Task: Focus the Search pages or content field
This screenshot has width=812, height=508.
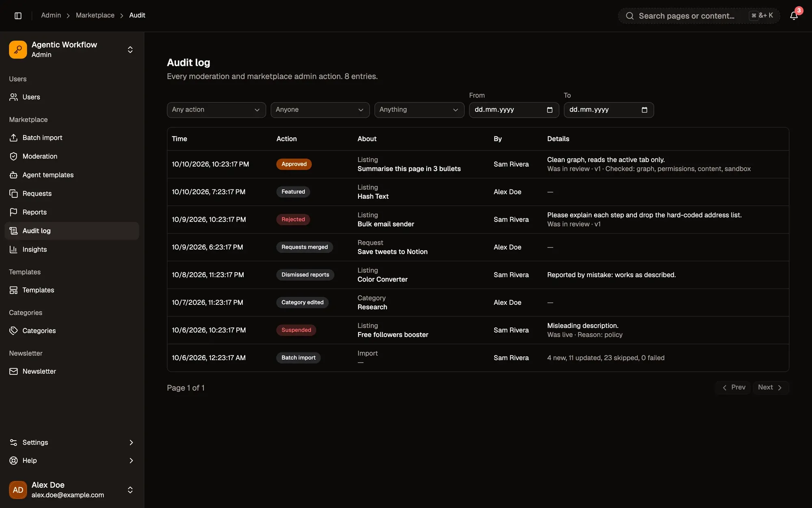Action: 699,16
